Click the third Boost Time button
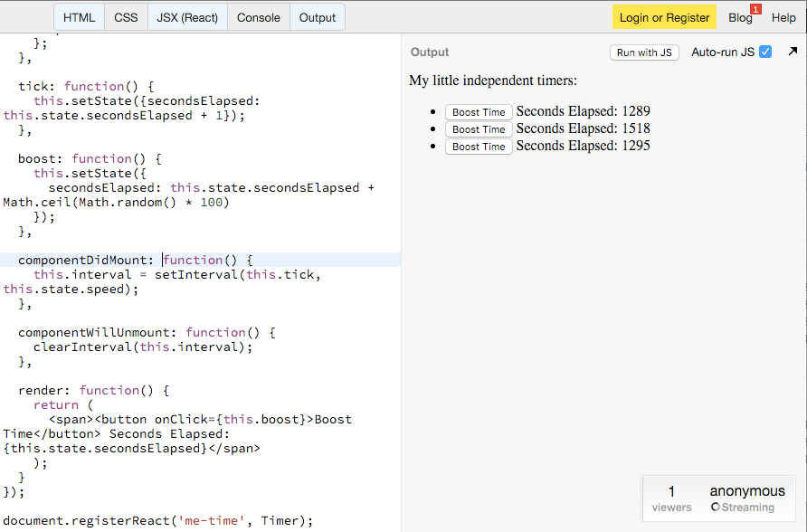807x532 pixels. pos(479,146)
